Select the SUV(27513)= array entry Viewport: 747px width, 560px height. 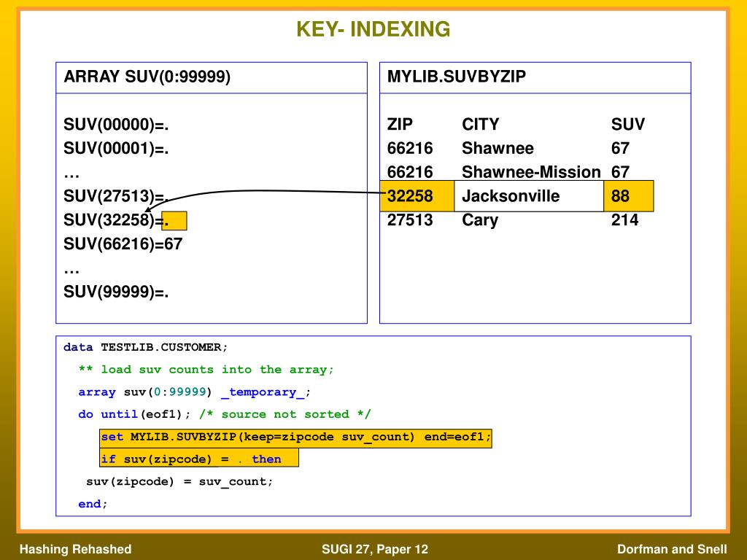point(115,196)
